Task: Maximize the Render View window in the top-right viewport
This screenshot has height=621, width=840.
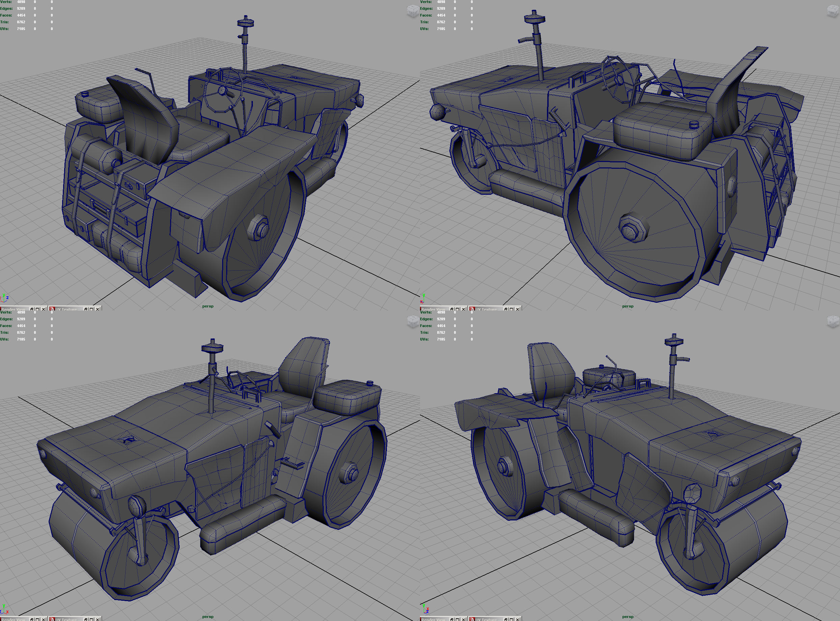Action: tap(457, 309)
